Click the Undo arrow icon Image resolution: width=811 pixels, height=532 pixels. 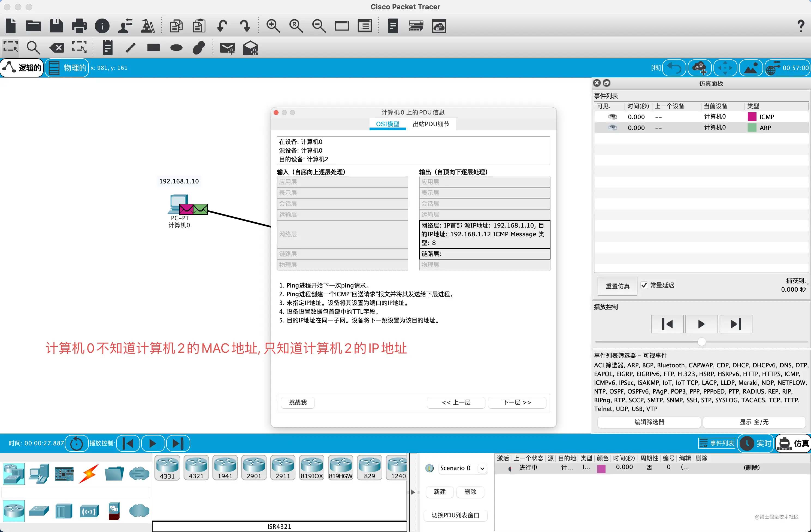pyautogui.click(x=222, y=26)
